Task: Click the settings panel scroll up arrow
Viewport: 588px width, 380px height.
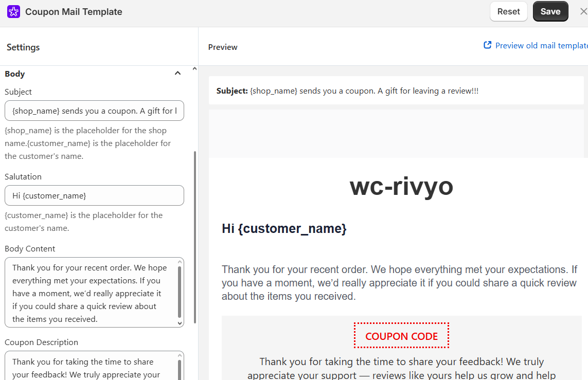Action: click(194, 68)
